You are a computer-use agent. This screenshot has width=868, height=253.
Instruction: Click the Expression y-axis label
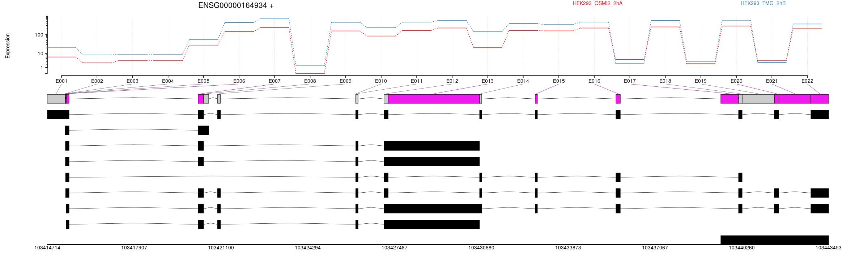point(8,46)
